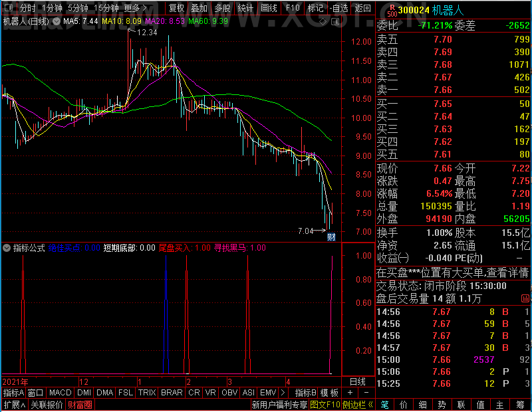Click the diamond icon above the chart
This screenshot has width=532, height=412.
pos(323,22)
